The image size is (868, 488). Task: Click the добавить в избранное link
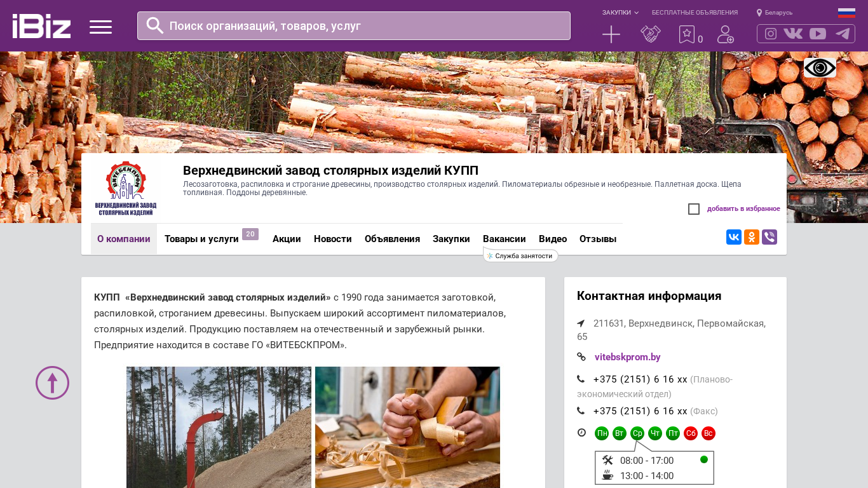[x=743, y=209]
